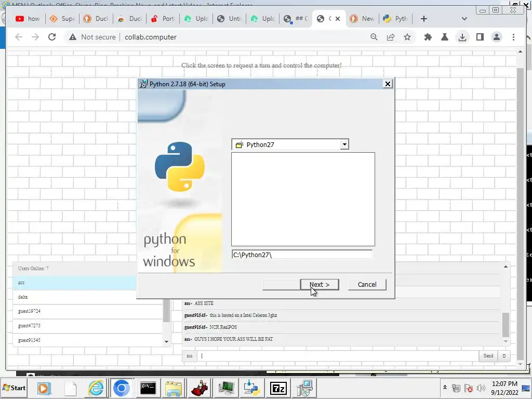Open the Extensions puzzle icon

click(428, 37)
